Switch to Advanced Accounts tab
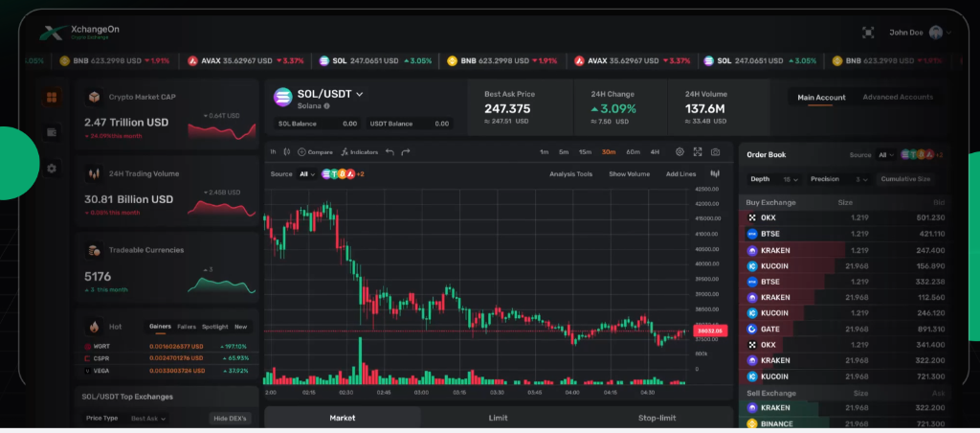 click(898, 97)
